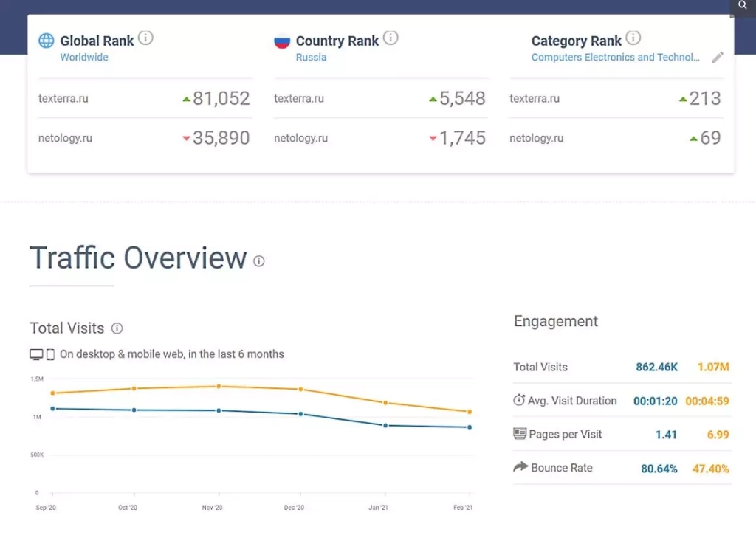Click the 1.5M y-axis label

point(37,379)
